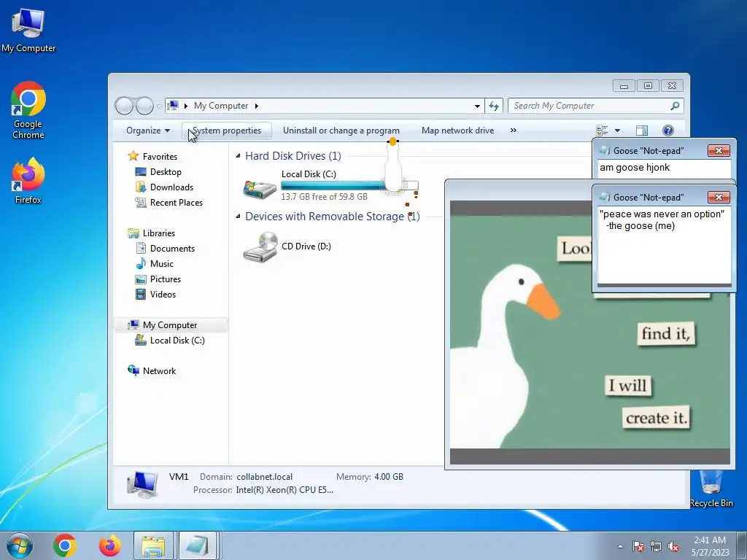Click inside the Search My Computer field
Screen dimensions: 747x560
click(589, 106)
